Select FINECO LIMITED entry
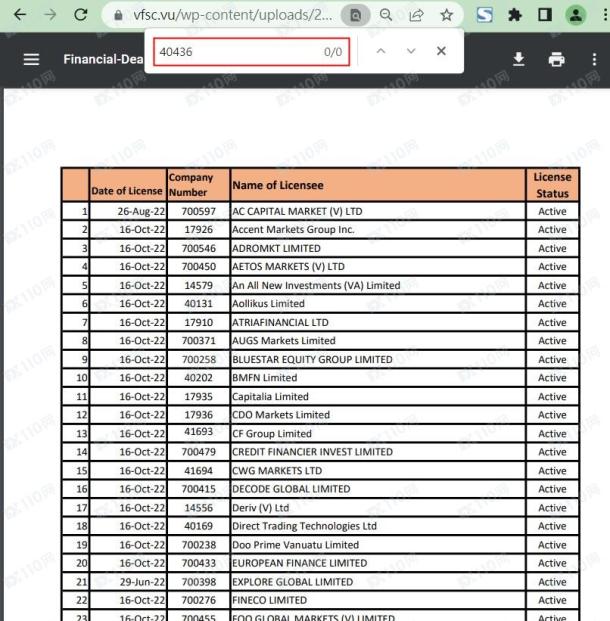This screenshot has height=621, width=610. coord(269,600)
